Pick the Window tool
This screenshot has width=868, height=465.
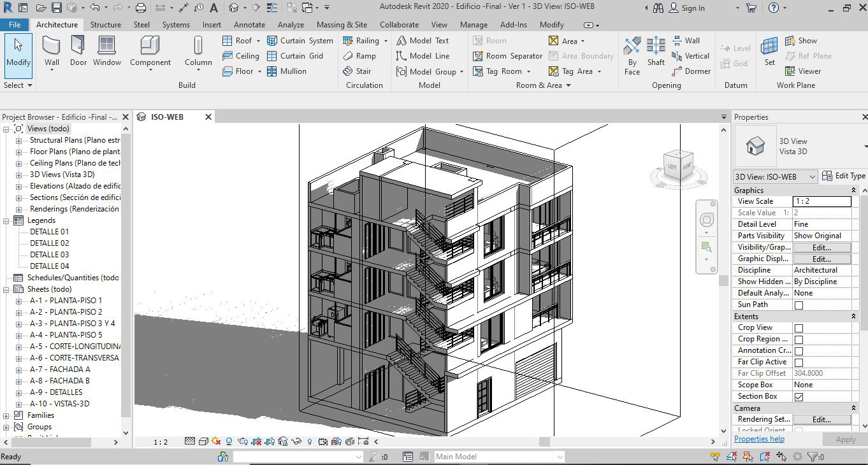[107, 51]
